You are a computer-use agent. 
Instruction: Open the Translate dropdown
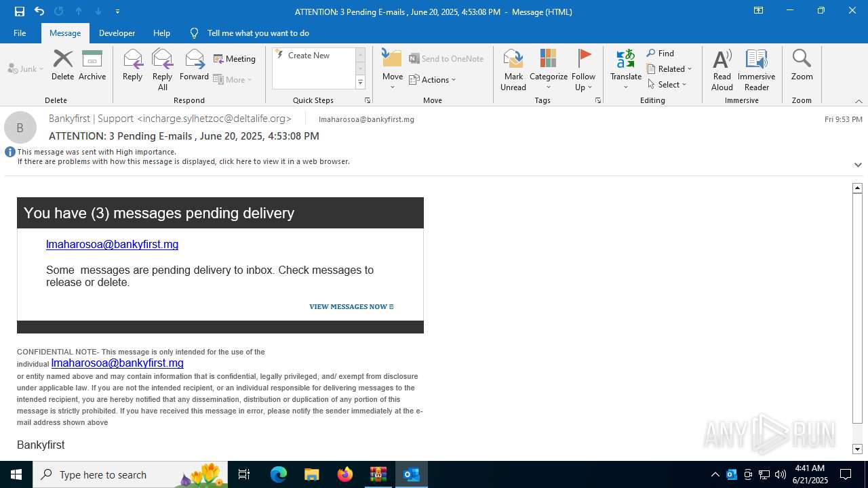click(x=626, y=70)
